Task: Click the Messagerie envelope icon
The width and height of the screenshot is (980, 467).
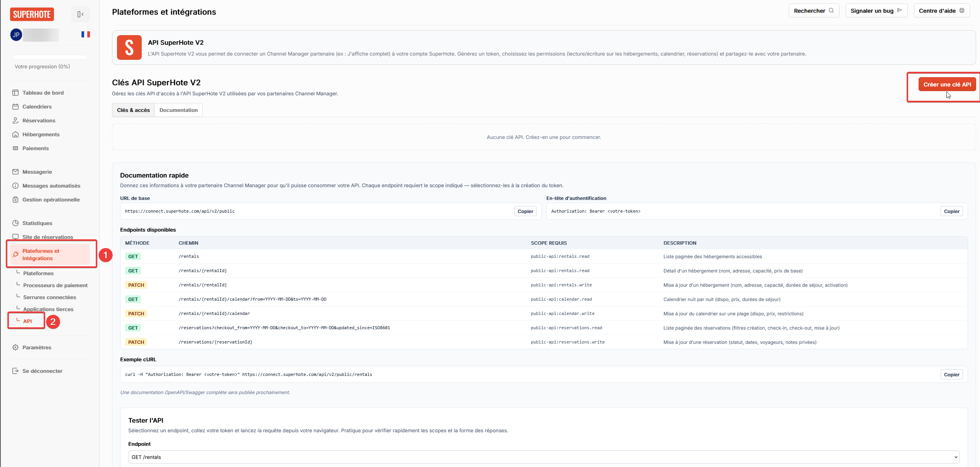Action: click(x=15, y=172)
